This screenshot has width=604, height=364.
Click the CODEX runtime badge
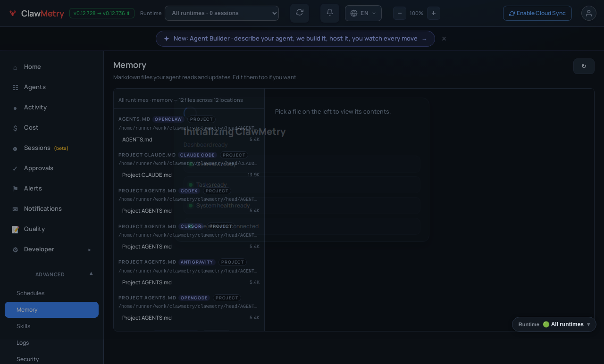tap(189, 191)
